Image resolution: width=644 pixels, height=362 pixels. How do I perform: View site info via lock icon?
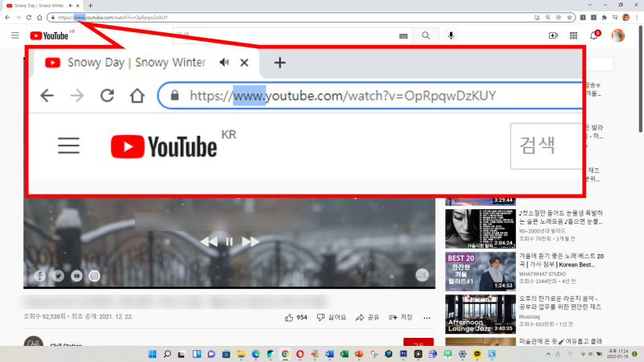[53, 17]
